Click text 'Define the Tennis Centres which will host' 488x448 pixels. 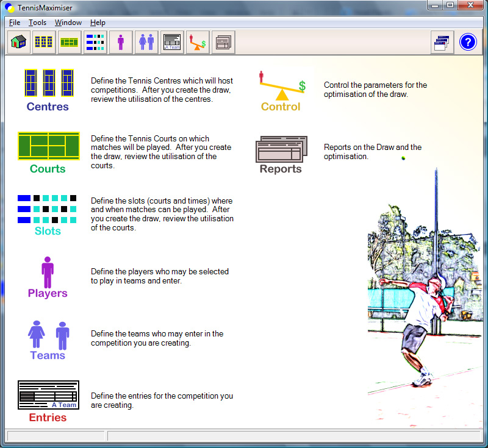point(162,80)
